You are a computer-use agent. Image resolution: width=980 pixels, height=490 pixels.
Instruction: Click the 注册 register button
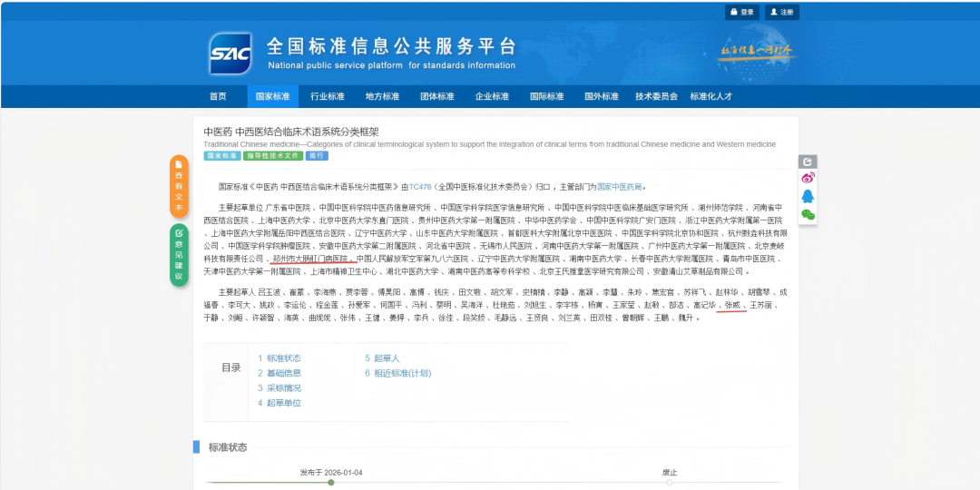pyautogui.click(x=780, y=12)
